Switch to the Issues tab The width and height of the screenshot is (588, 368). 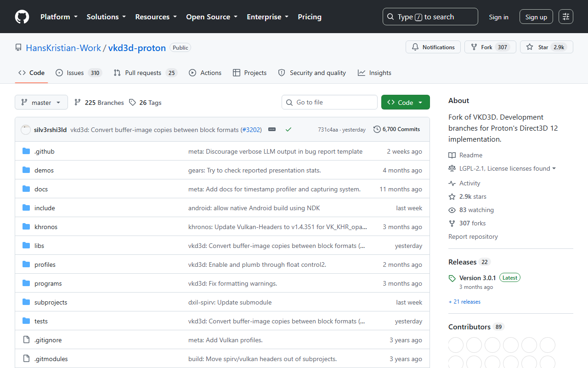coord(79,73)
